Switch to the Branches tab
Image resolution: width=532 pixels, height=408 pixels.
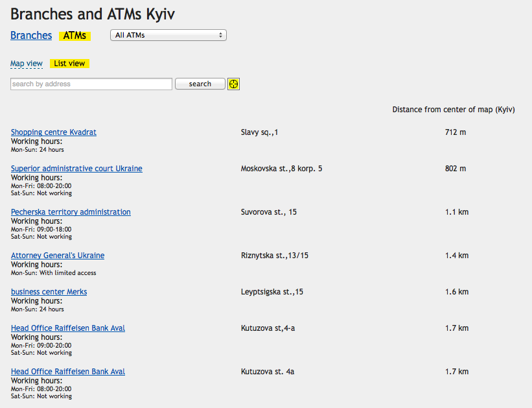point(31,36)
